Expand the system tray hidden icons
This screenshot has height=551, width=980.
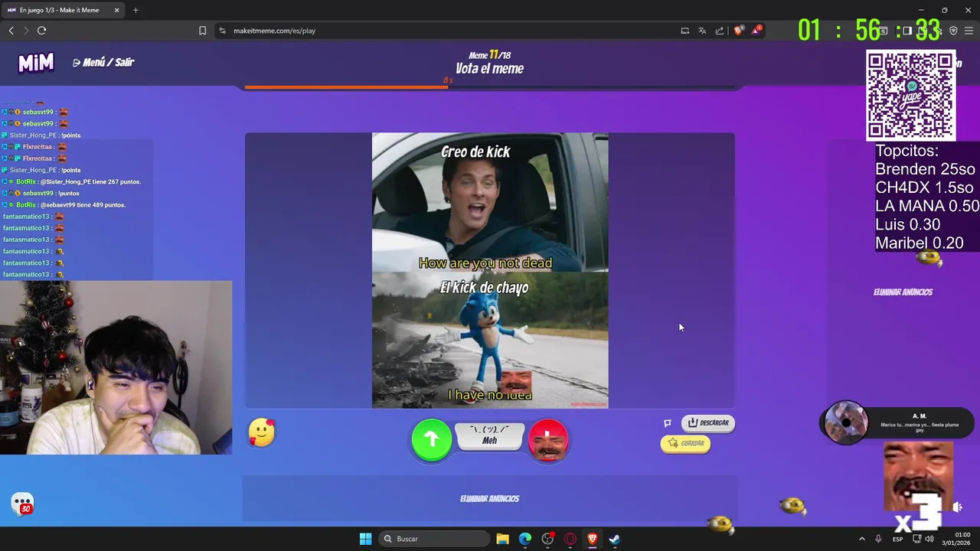pos(861,539)
